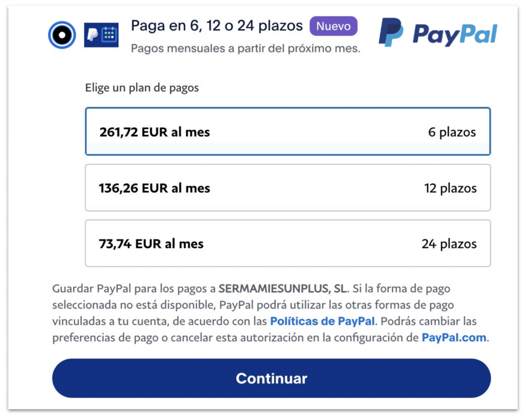Click the purple Nuevo badge
Screen dimensions: 527x420
click(333, 26)
